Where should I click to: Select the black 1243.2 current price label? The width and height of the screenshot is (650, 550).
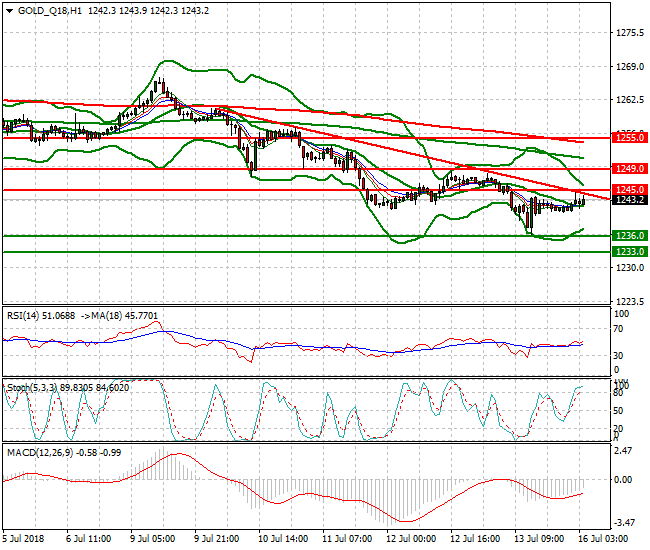[630, 200]
